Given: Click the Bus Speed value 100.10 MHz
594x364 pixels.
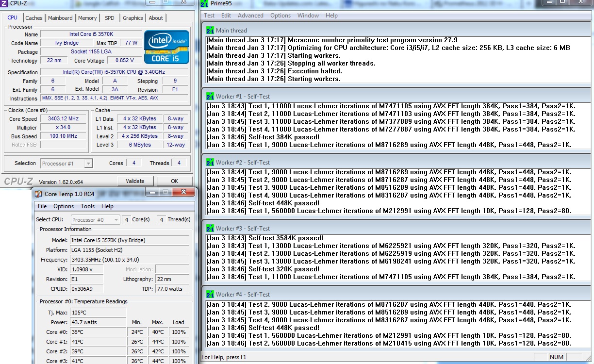Looking at the screenshot, I should click(x=63, y=136).
